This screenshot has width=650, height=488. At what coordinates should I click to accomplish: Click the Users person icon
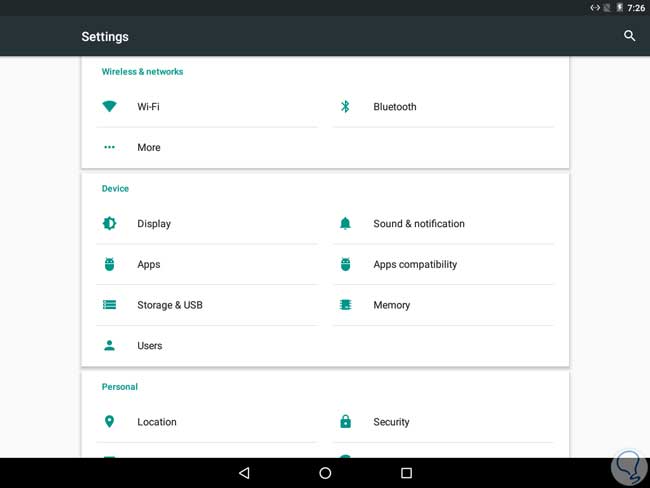pos(109,345)
